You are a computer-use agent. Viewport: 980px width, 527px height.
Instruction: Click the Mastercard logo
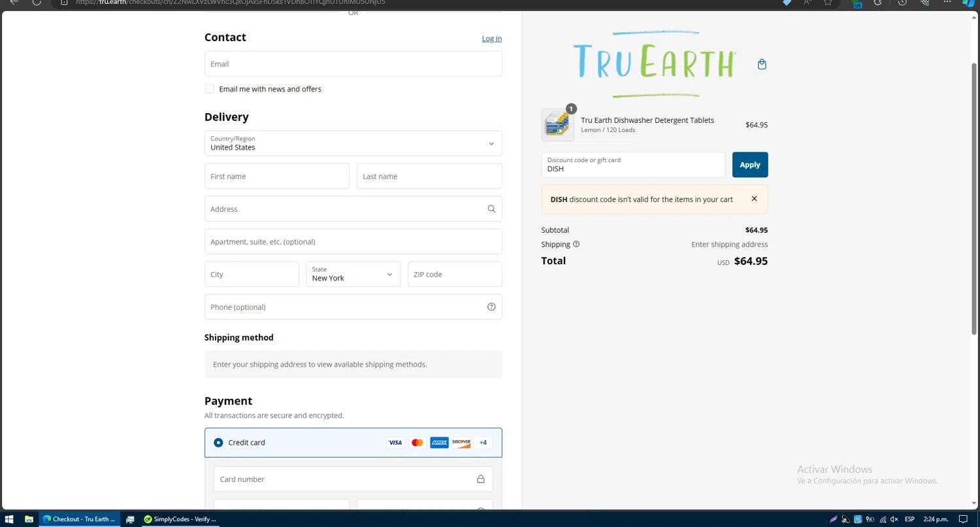417,443
